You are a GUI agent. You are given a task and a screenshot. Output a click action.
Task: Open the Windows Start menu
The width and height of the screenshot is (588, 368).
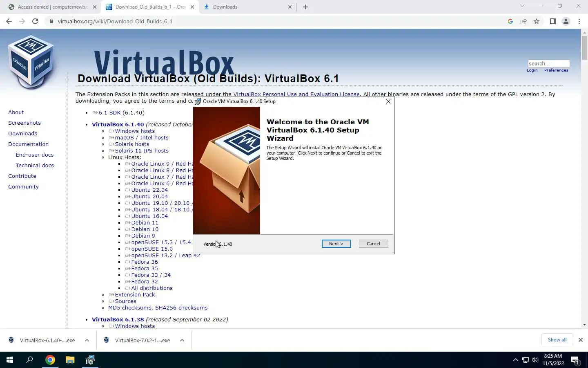coord(10,360)
